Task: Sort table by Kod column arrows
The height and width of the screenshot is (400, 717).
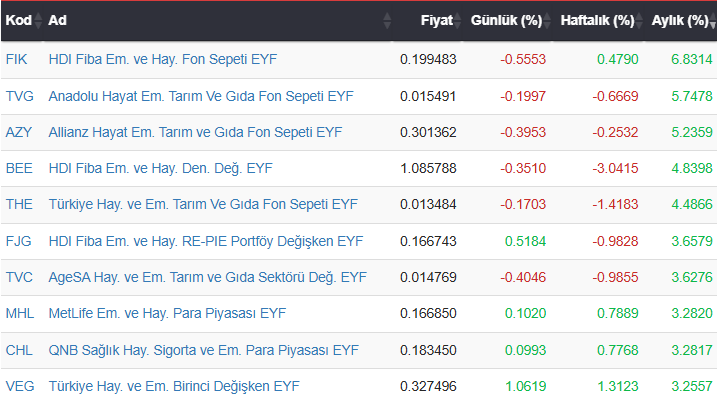Action: click(x=38, y=21)
